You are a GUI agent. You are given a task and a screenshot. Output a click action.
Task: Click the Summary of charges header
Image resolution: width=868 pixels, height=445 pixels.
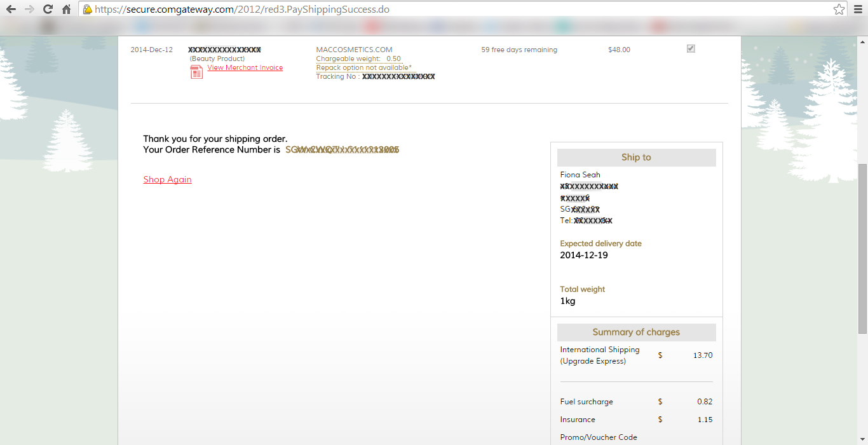(636, 332)
